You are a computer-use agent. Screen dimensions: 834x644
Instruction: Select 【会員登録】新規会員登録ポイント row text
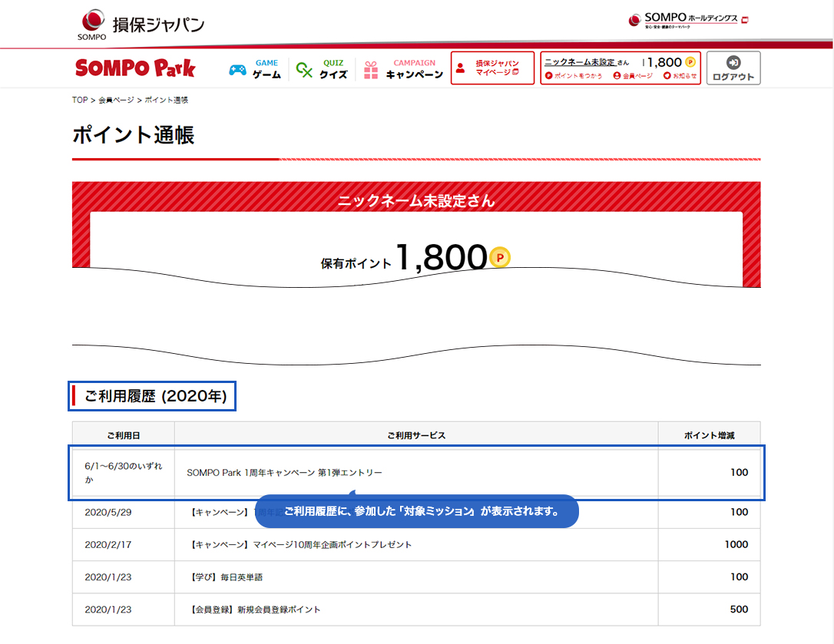pyautogui.click(x=255, y=609)
